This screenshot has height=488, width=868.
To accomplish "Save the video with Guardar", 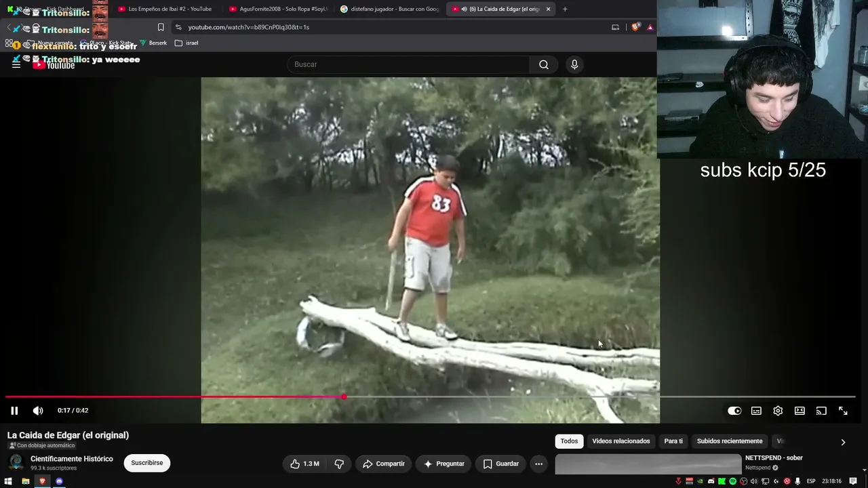I will click(x=500, y=464).
